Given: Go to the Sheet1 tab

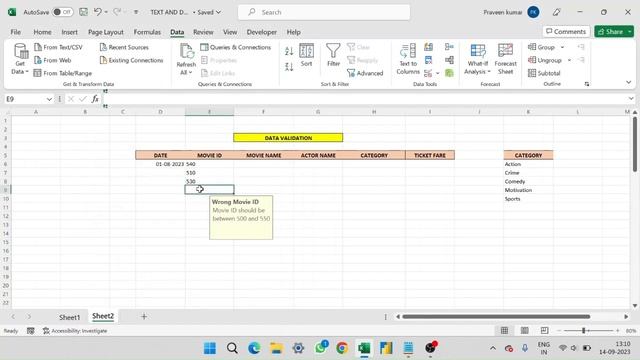Looking at the screenshot, I should [69, 317].
